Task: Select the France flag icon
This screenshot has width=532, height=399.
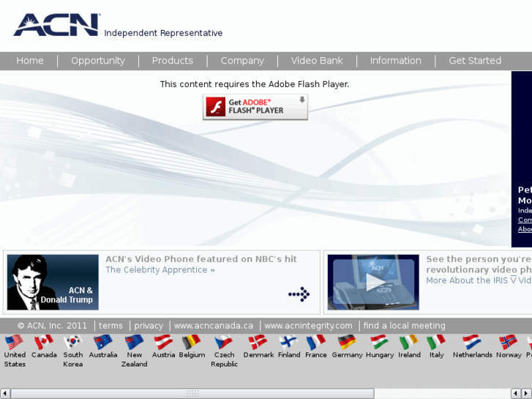Action: (x=316, y=342)
